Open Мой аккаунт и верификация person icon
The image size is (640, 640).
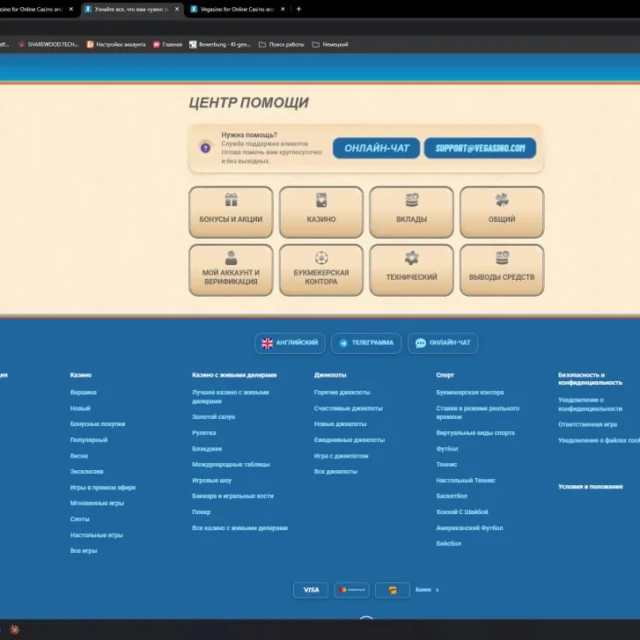click(231, 258)
